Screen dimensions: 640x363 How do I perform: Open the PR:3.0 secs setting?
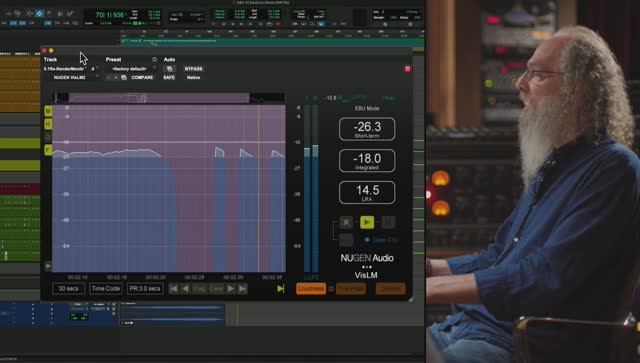pos(145,288)
